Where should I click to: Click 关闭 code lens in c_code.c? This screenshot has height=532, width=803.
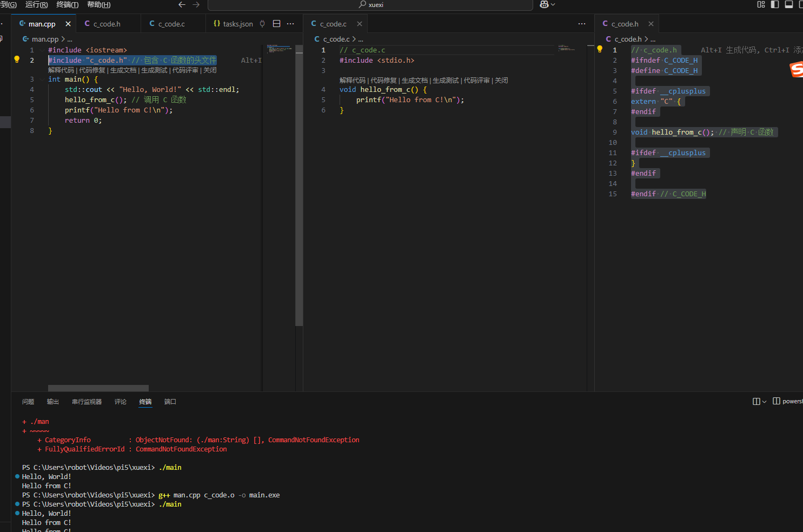pos(501,81)
